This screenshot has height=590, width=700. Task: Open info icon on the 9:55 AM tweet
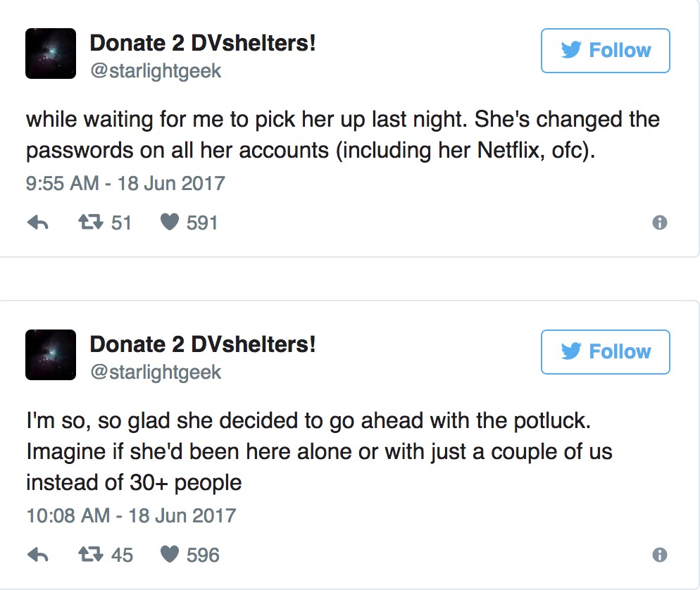pyautogui.click(x=659, y=223)
